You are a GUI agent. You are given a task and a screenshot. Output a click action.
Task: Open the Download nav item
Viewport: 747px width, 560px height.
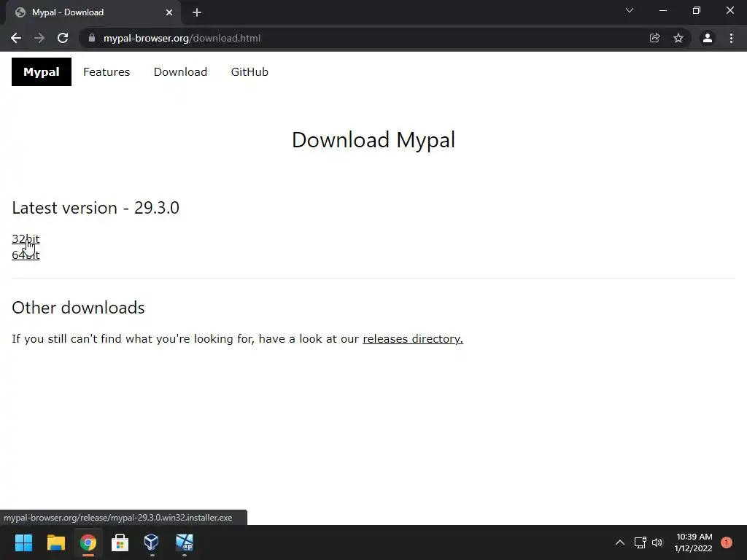pyautogui.click(x=181, y=72)
